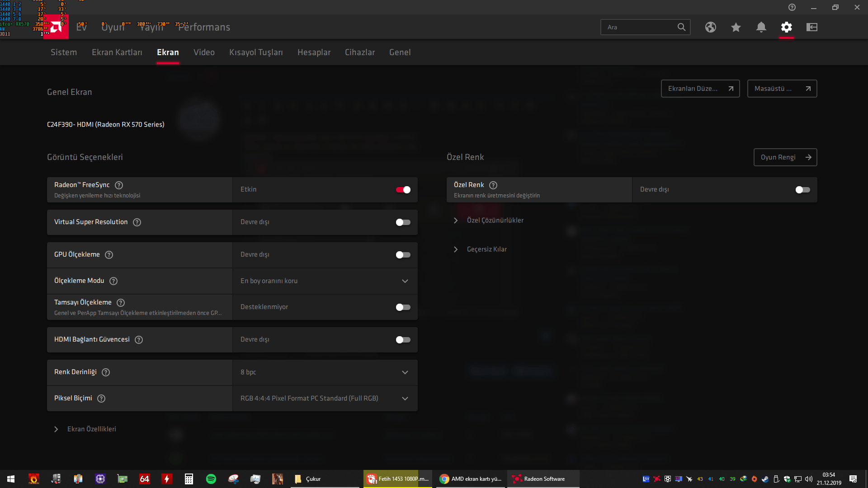This screenshot has width=868, height=488.
Task: Open the Kısayol Tuşları tab
Action: [256, 52]
